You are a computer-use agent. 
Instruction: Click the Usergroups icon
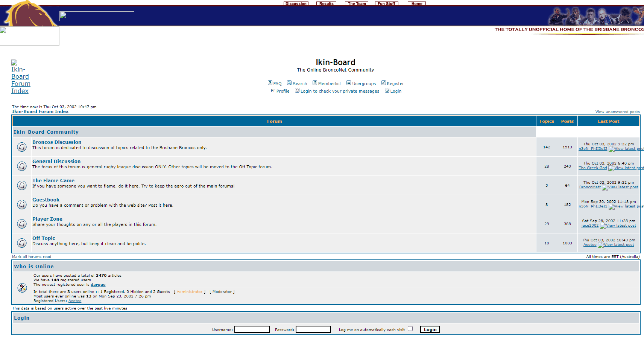[349, 83]
